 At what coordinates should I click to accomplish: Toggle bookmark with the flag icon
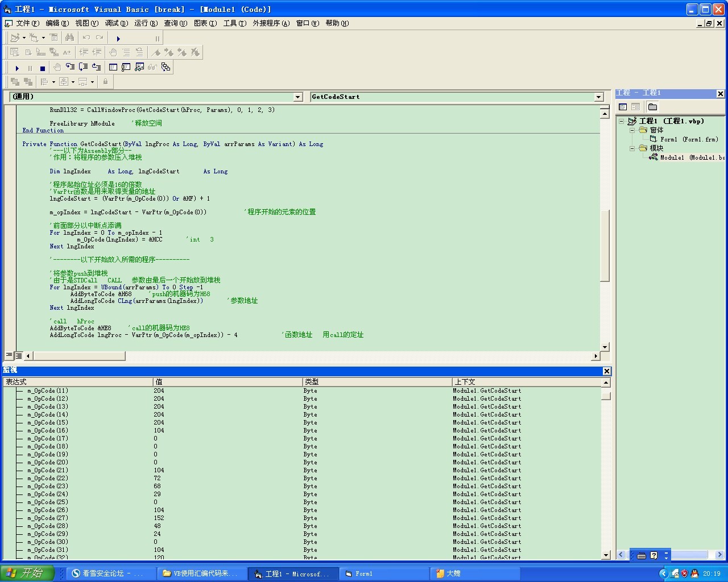(156, 52)
